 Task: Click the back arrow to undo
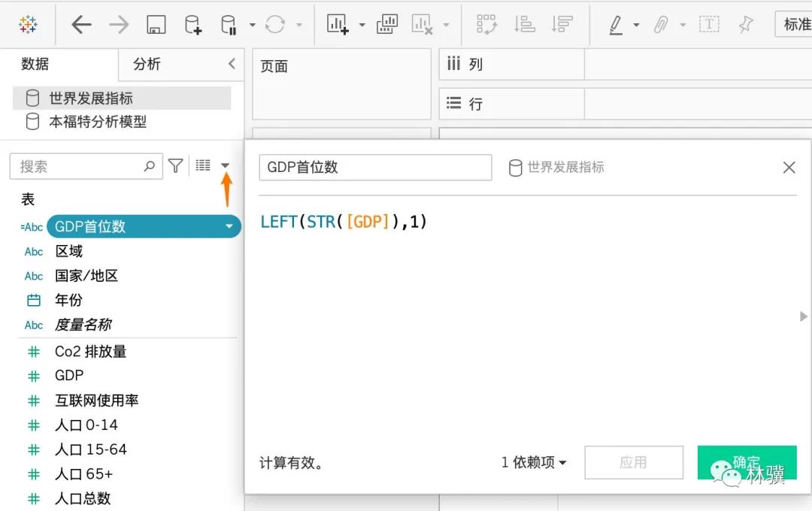coord(81,24)
